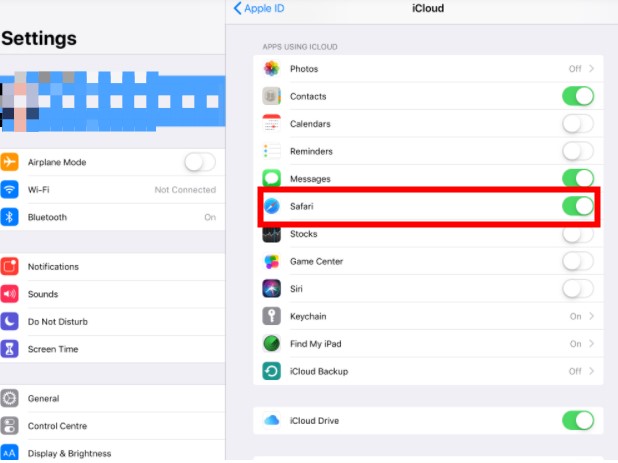Open Wi-Fi settings row

(x=110, y=190)
